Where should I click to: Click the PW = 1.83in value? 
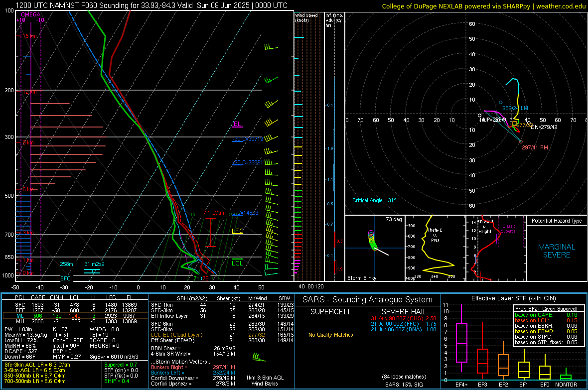[x=18, y=329]
